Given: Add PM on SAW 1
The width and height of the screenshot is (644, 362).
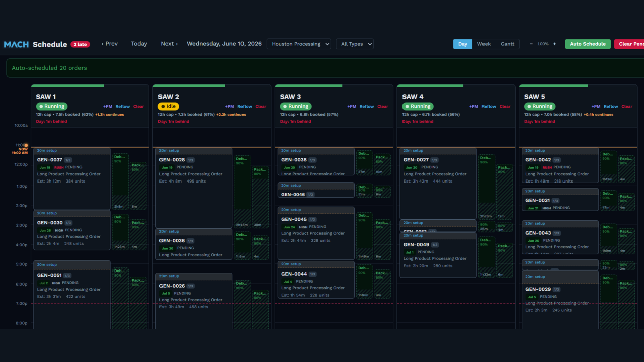Looking at the screenshot, I should click(x=108, y=106).
